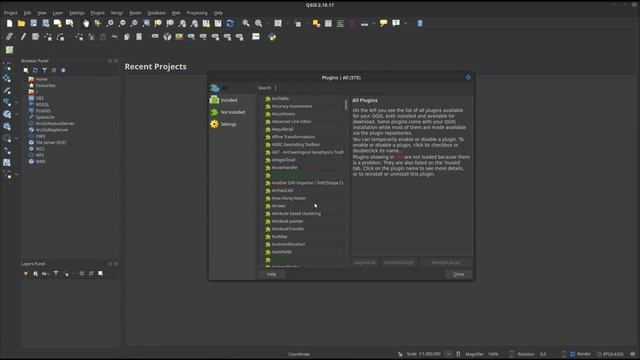Image resolution: width=640 pixels, height=360 pixels.
Task: Select the Pan Map hand tool
Action: [86, 23]
